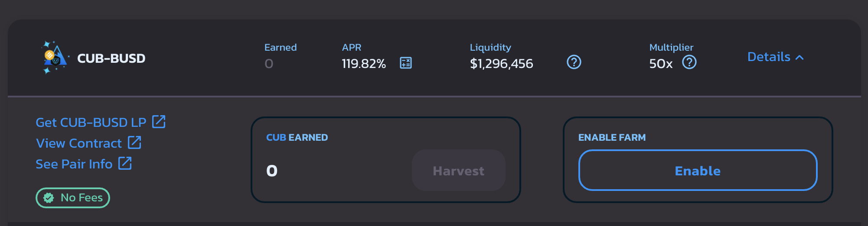Click external link icon beside See Pair Info
Viewport: 868px width, 226px height.
point(125,163)
